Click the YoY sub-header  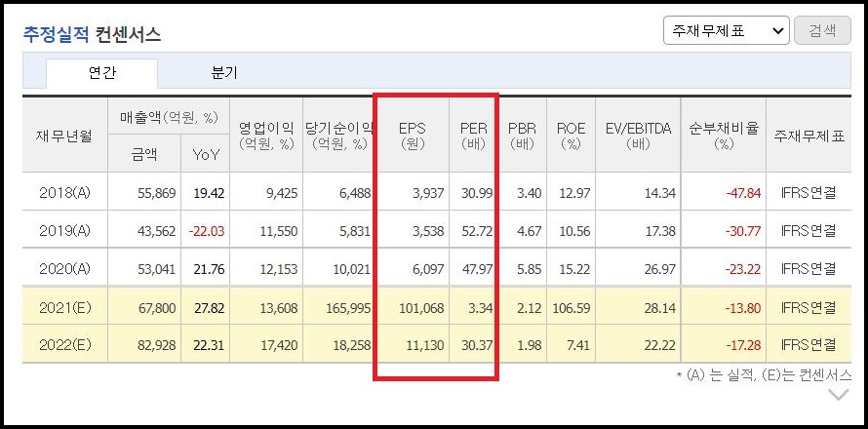(206, 154)
